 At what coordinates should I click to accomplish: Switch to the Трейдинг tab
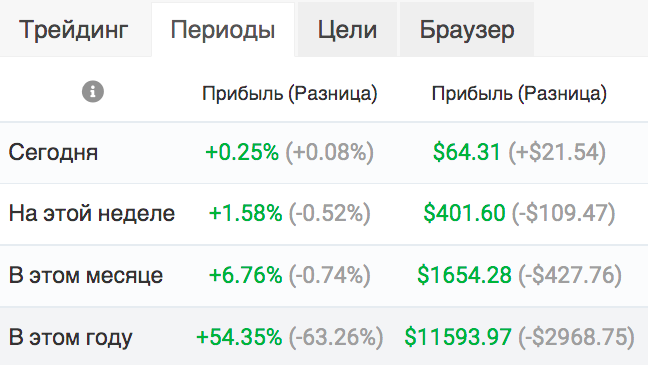tap(74, 30)
